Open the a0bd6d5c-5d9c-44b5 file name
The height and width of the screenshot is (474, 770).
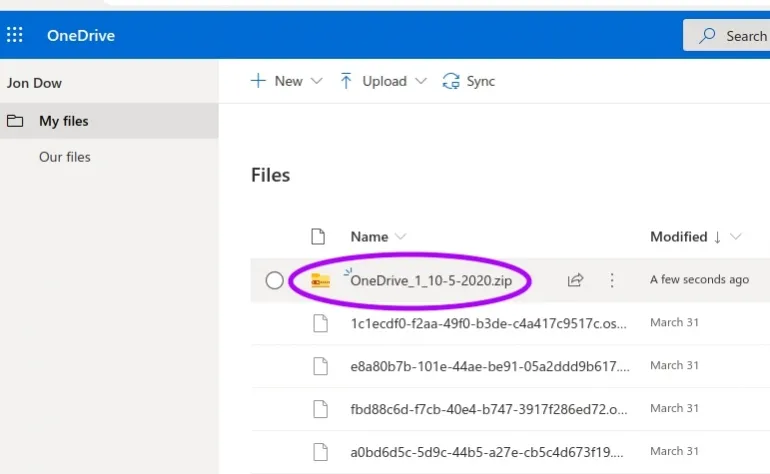(487, 452)
